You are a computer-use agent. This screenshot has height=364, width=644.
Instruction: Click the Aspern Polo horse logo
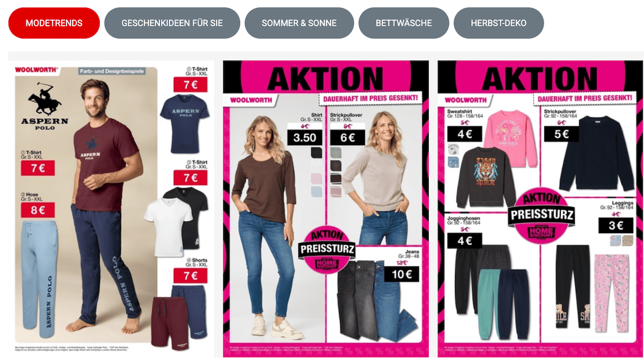point(45,99)
